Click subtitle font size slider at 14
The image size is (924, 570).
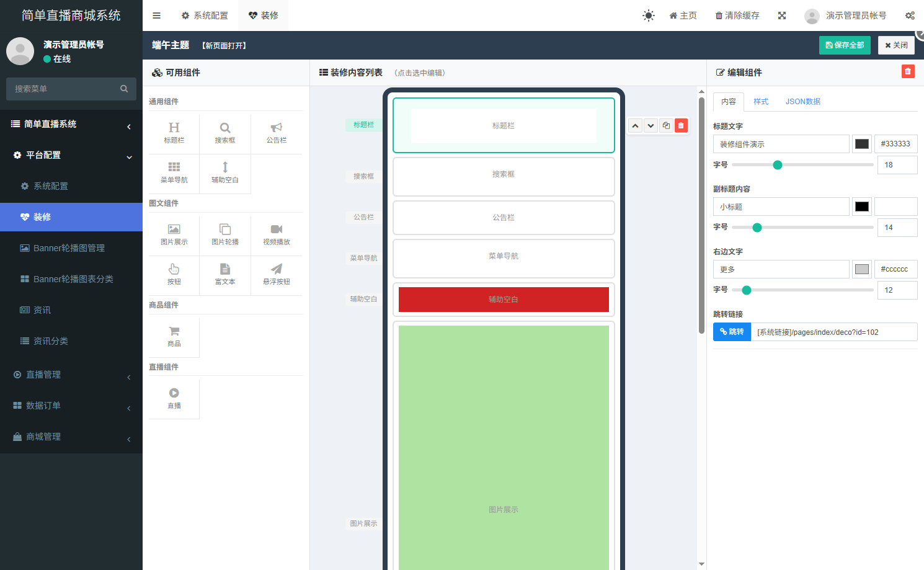click(757, 228)
